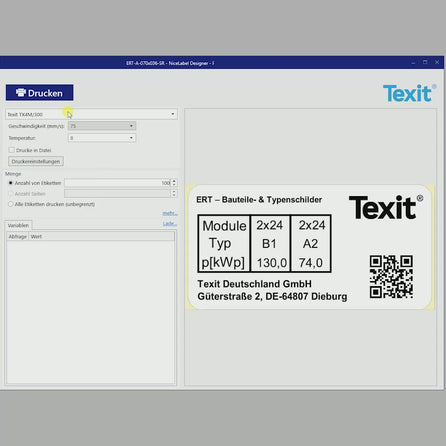Select the Anzahl von Etiketten radio option
The width and height of the screenshot is (446, 446).
click(11, 183)
